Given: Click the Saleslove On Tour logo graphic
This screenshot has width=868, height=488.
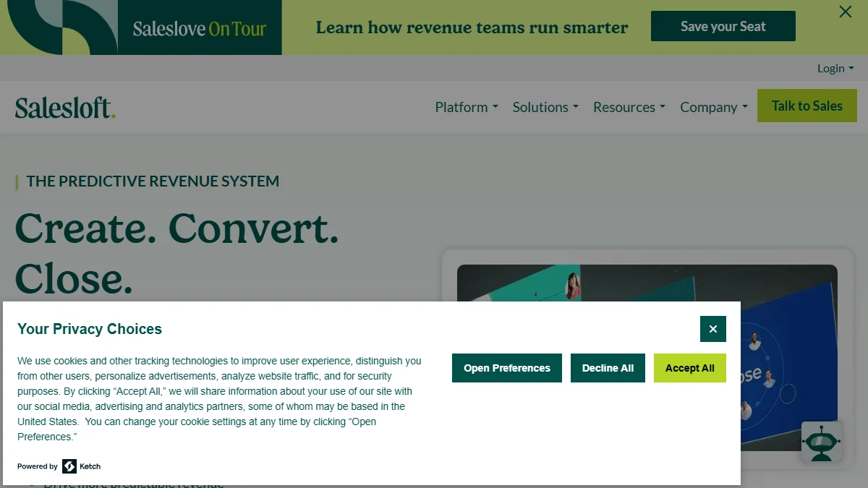Looking at the screenshot, I should pos(141,27).
